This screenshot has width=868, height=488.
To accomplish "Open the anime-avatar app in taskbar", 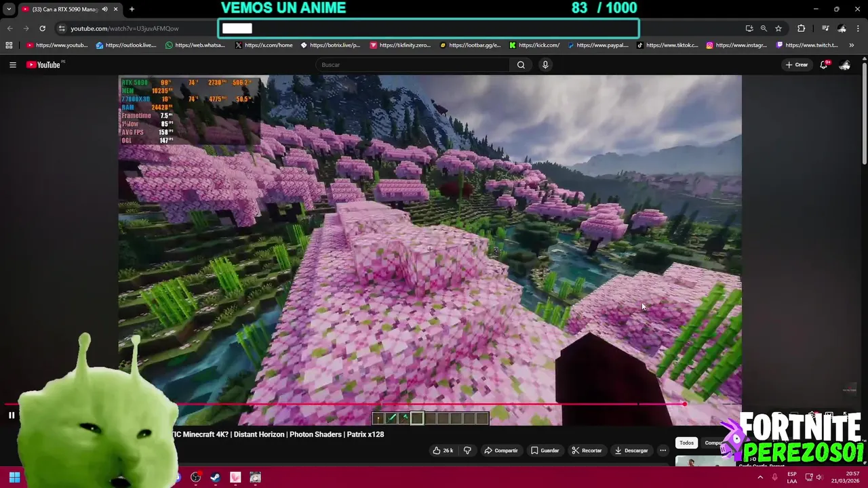I will [255, 477].
